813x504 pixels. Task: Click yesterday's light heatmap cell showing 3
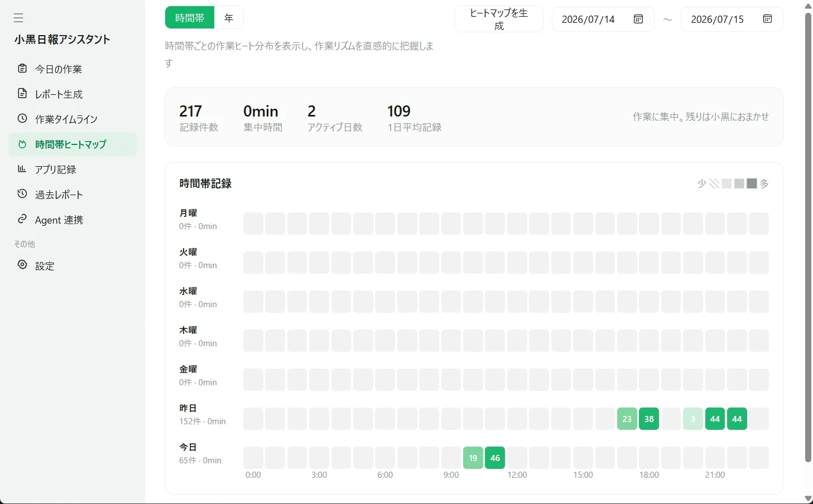[693, 419]
